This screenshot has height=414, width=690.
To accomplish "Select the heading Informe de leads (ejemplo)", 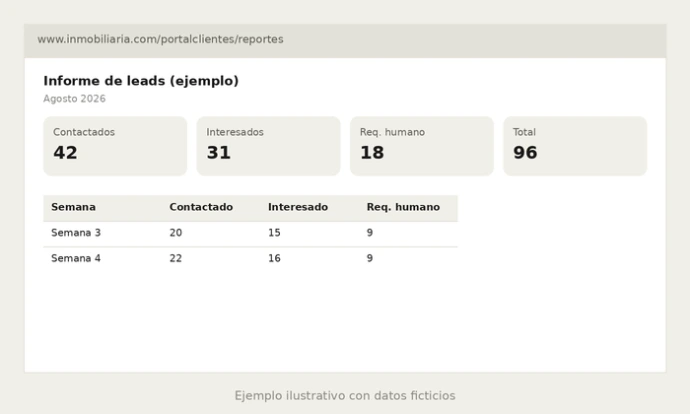I will (x=141, y=81).
